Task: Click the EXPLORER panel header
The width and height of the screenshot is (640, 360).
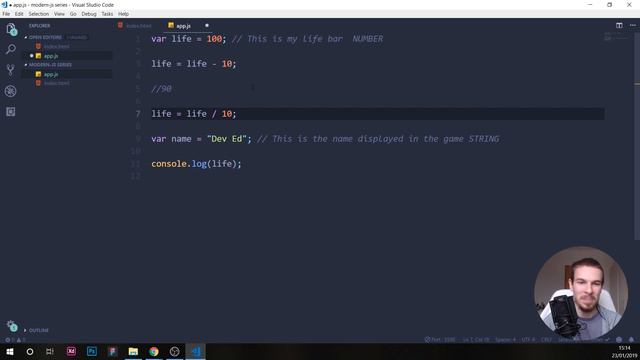Action: 40,26
